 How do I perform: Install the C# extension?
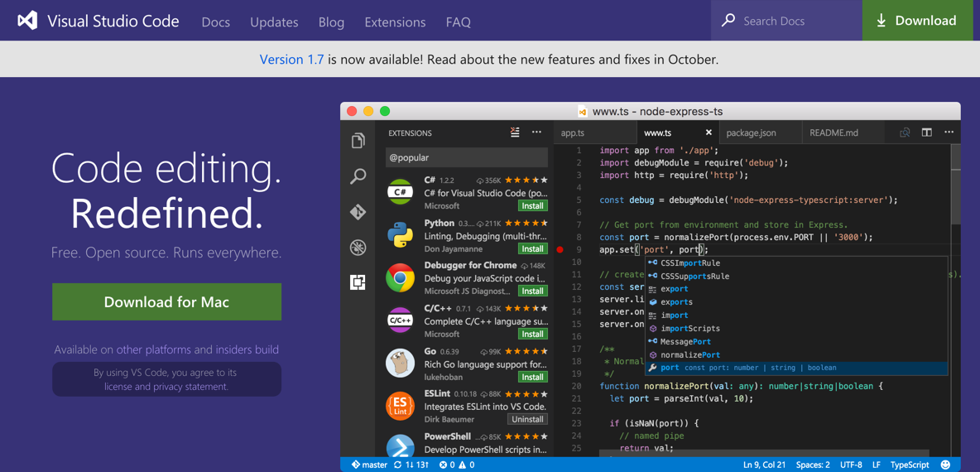[x=532, y=205]
